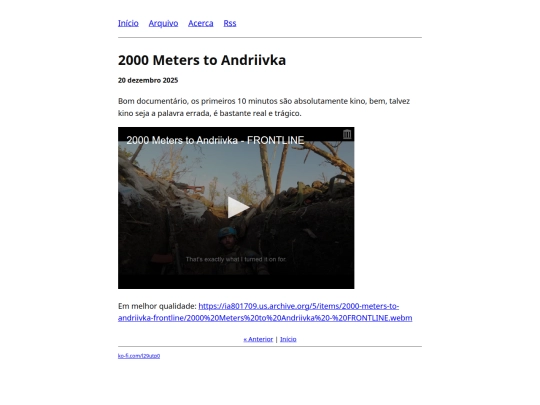
Task: Open the Rss feed link
Action: (230, 23)
